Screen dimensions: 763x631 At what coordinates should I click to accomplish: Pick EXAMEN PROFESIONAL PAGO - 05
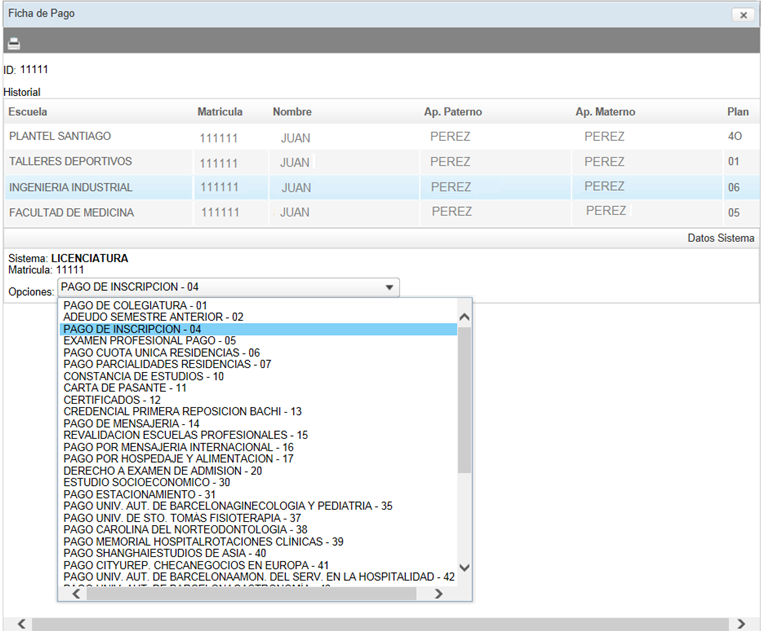click(x=149, y=341)
